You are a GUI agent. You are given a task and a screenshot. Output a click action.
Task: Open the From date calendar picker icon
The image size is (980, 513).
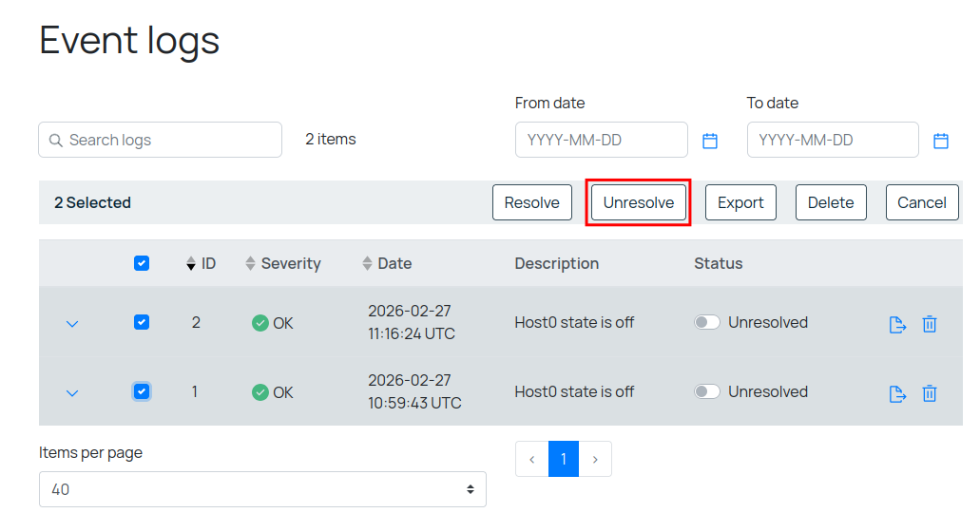(709, 141)
